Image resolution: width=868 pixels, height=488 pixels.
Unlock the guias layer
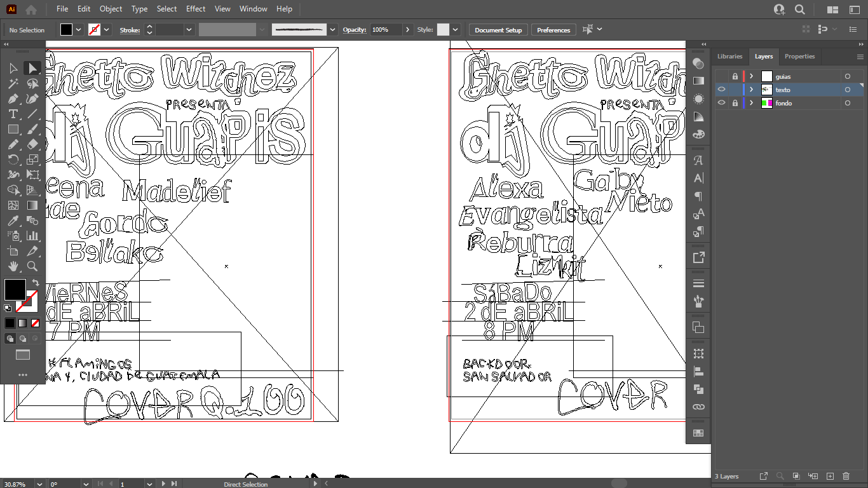pyautogui.click(x=735, y=76)
